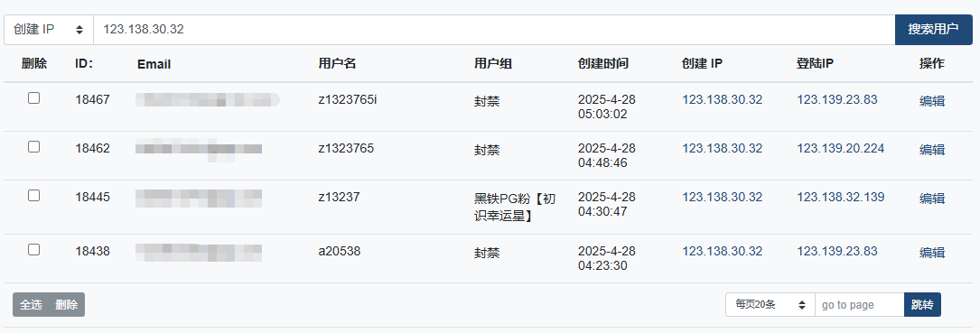
Task: Open 编辑 link for user z1323765
Action: click(x=932, y=150)
